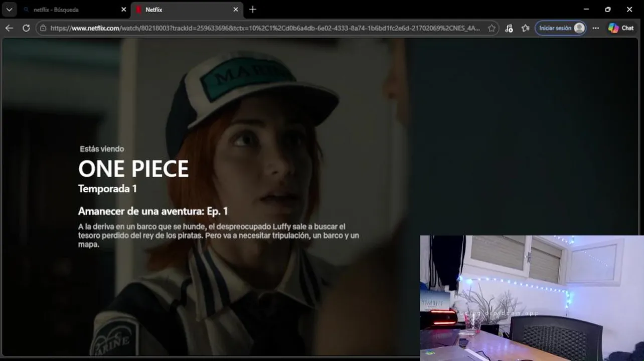Image resolution: width=644 pixels, height=361 pixels.
Task: Open browser settings and more menu
Action: (595, 28)
